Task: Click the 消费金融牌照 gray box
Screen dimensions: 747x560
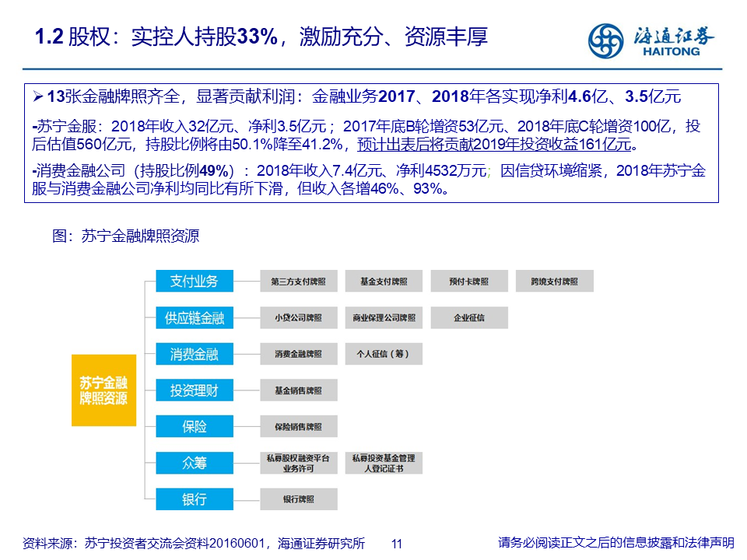Action: (299, 354)
